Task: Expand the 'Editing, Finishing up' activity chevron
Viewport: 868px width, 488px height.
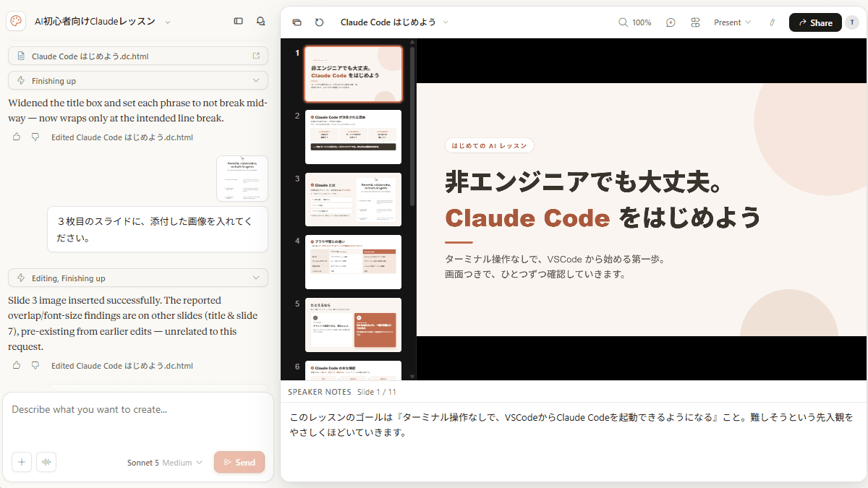Action: click(x=256, y=278)
